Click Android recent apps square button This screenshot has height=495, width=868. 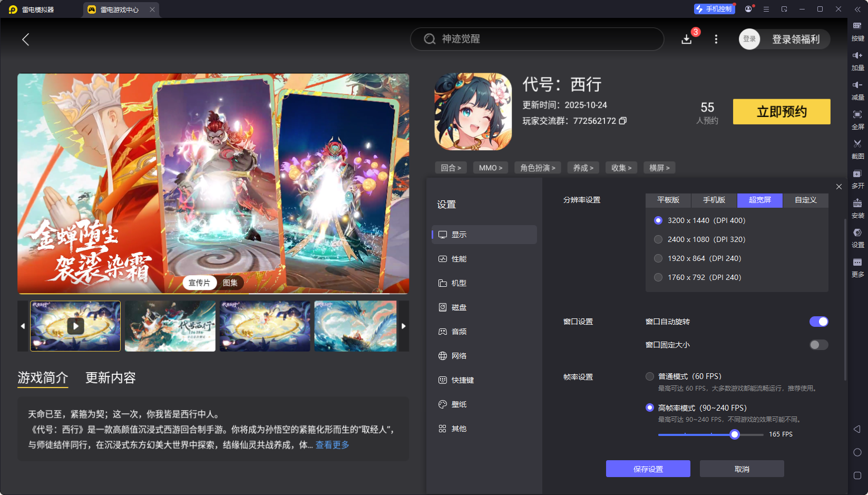[x=857, y=475]
